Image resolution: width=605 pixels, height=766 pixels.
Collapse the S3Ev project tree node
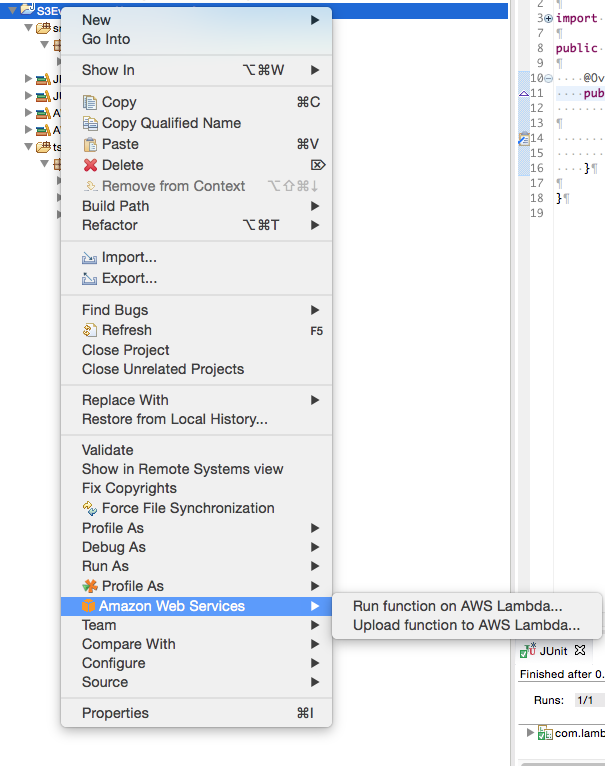13,10
